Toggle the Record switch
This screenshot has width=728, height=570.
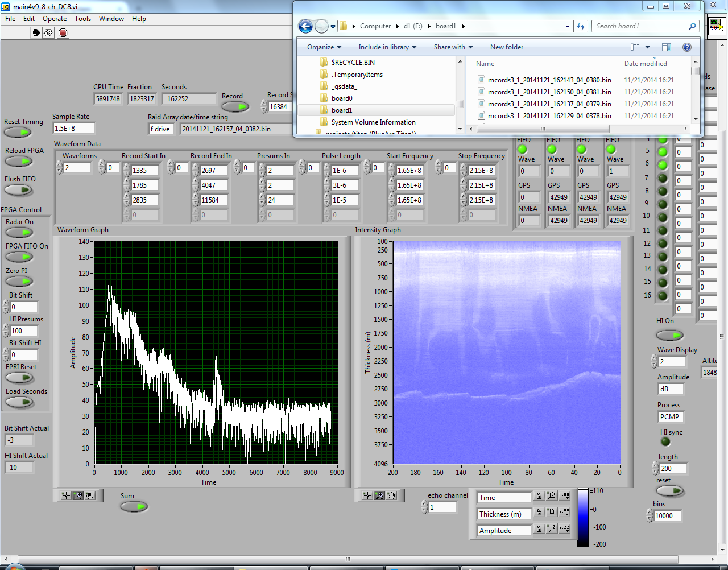point(235,106)
